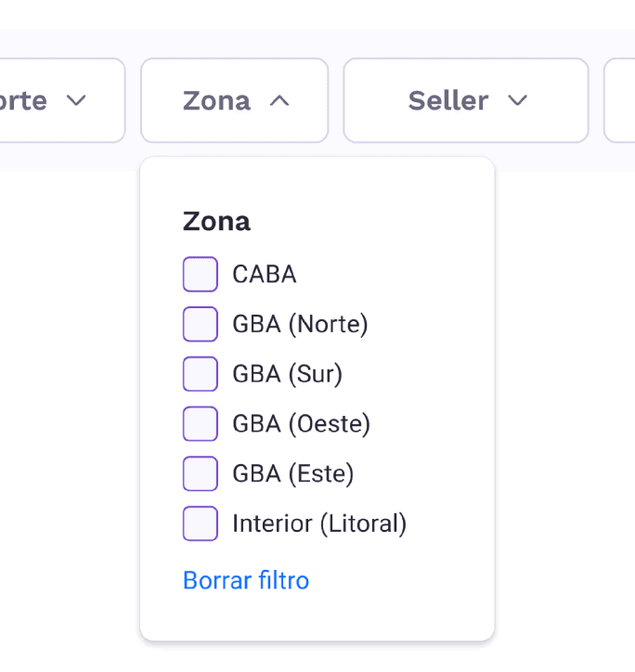This screenshot has height=672, width=635.
Task: Enable the GBA (Norte) checkbox
Action: [201, 325]
